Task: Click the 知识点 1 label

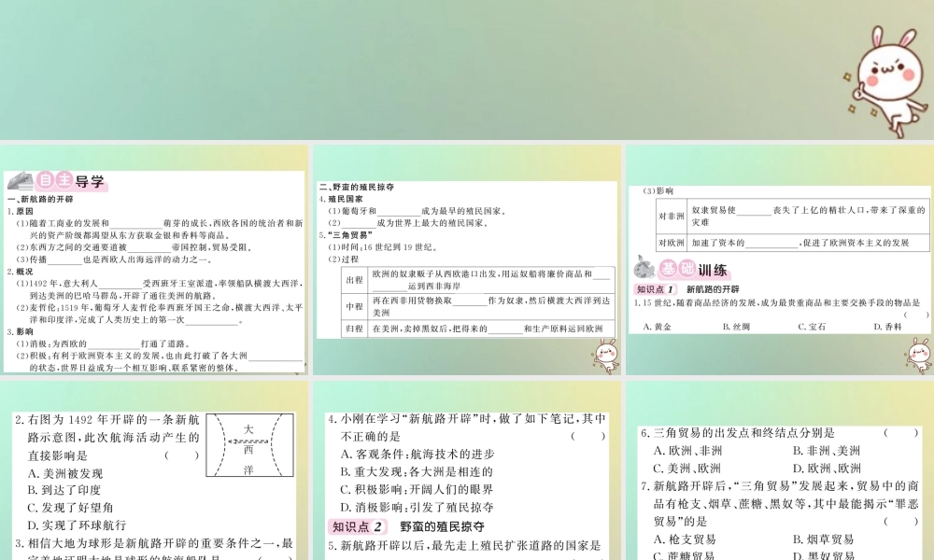Action: [x=655, y=289]
